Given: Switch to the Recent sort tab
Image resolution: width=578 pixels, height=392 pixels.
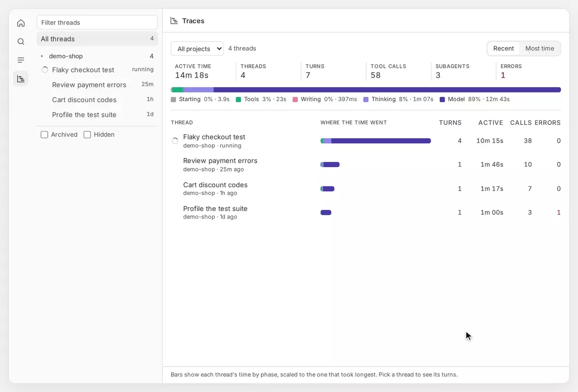Looking at the screenshot, I should pyautogui.click(x=504, y=49).
